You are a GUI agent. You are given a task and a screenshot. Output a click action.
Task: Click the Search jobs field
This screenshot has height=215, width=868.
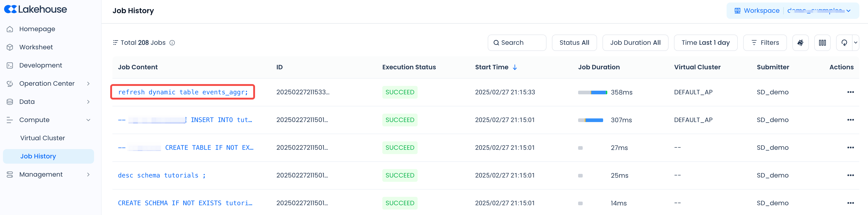click(x=517, y=43)
